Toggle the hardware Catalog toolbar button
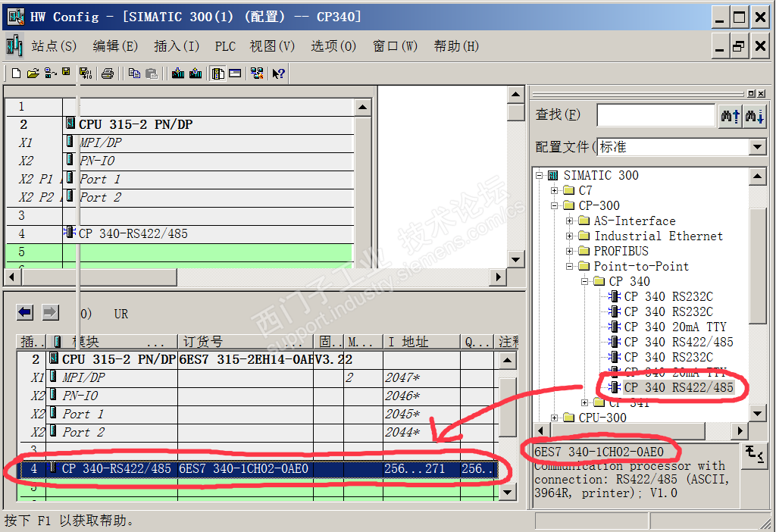Image resolution: width=776 pixels, height=532 pixels. click(217, 74)
